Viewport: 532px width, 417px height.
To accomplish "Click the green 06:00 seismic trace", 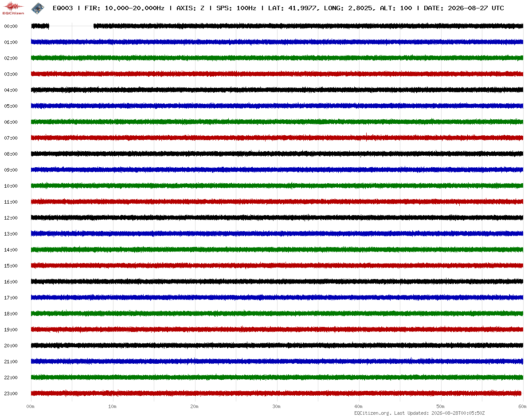I will [277, 122].
